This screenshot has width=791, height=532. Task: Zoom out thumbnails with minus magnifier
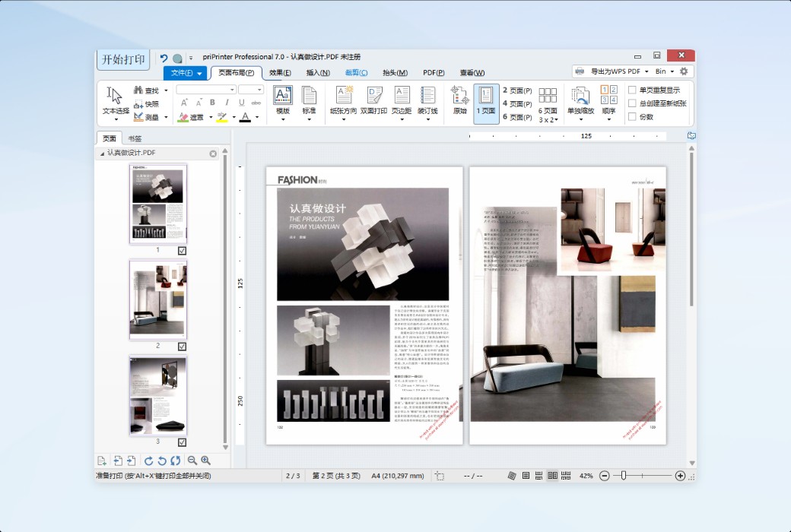(x=192, y=461)
